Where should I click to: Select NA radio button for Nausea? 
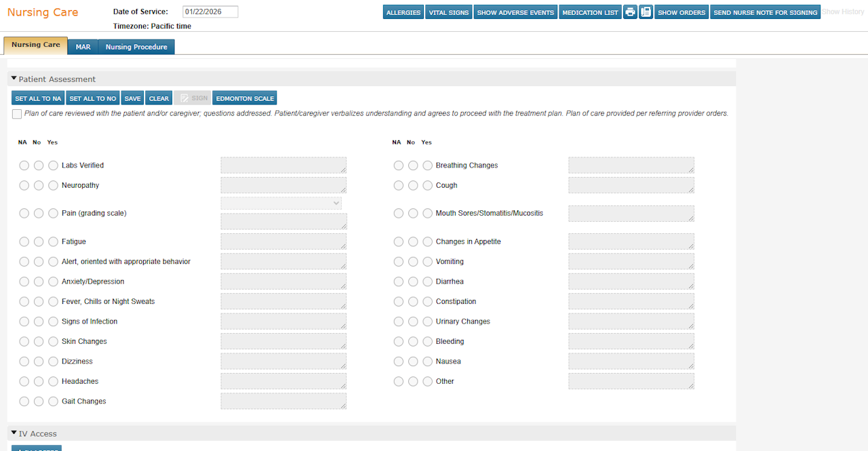398,361
